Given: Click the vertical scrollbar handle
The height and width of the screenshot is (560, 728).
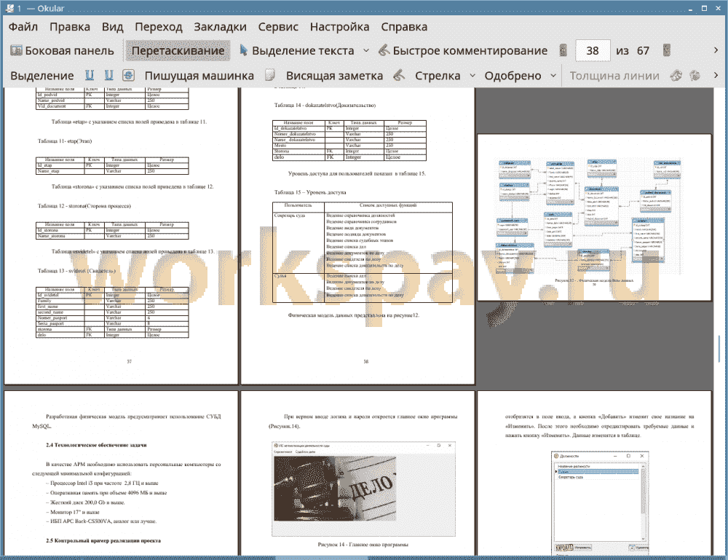Looking at the screenshot, I should (x=719, y=348).
